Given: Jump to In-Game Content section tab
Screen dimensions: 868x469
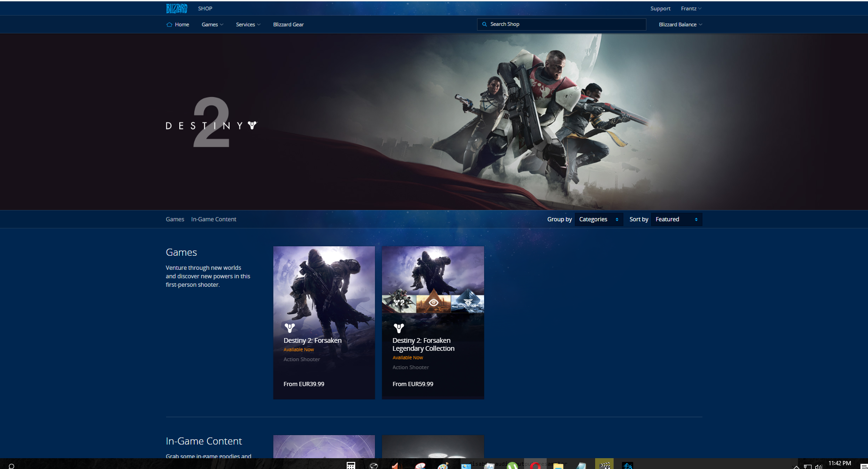Looking at the screenshot, I should (x=214, y=219).
